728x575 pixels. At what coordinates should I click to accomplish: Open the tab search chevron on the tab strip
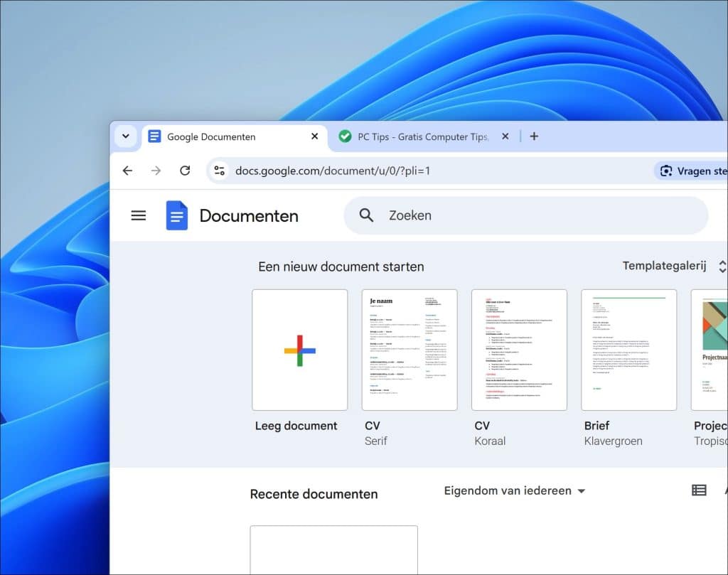click(x=125, y=136)
